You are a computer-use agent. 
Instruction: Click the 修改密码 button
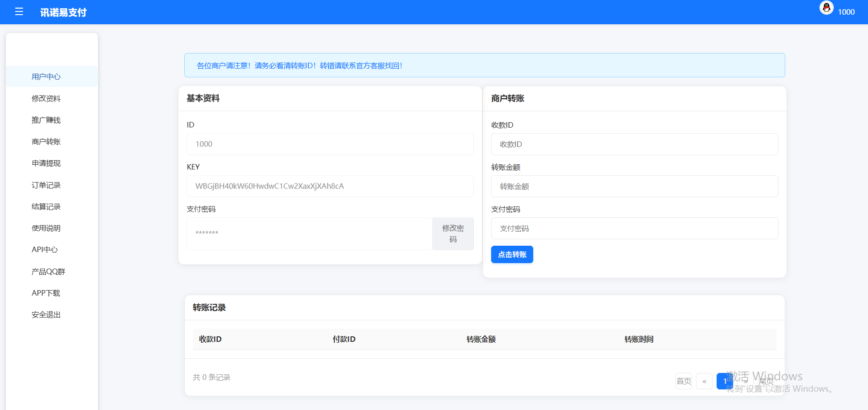453,234
